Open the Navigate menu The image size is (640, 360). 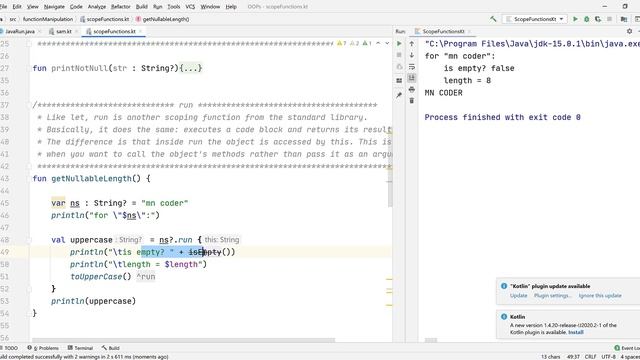[54, 7]
